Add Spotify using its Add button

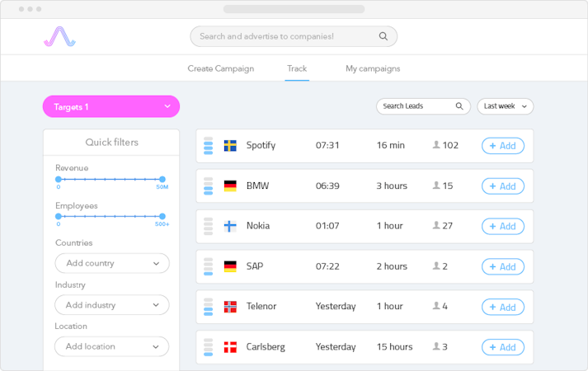502,146
